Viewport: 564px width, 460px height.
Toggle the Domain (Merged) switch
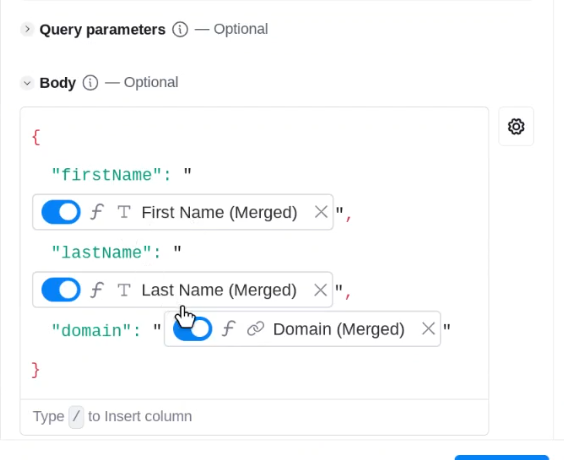pyautogui.click(x=192, y=329)
